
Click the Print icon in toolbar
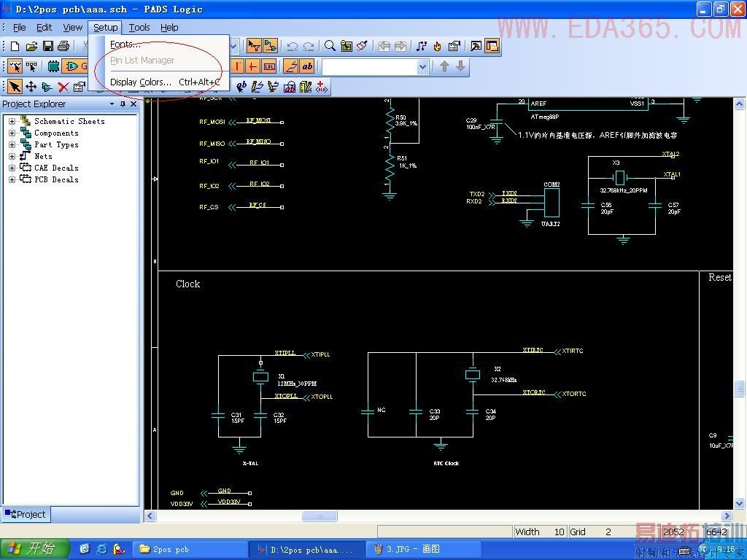[x=63, y=46]
